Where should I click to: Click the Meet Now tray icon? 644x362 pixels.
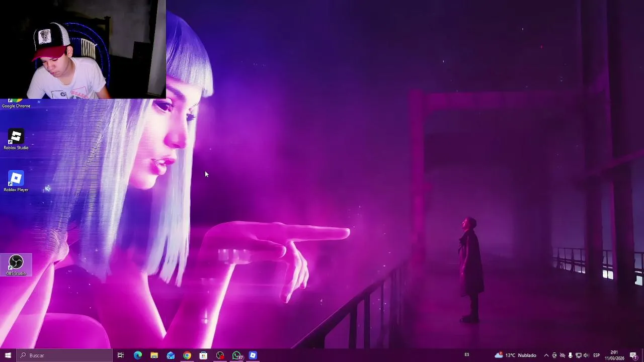pos(554,355)
